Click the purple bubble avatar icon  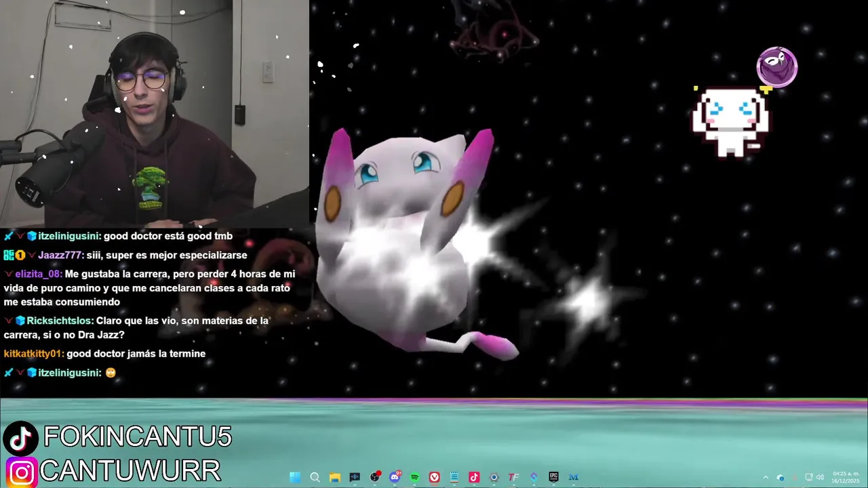click(777, 67)
